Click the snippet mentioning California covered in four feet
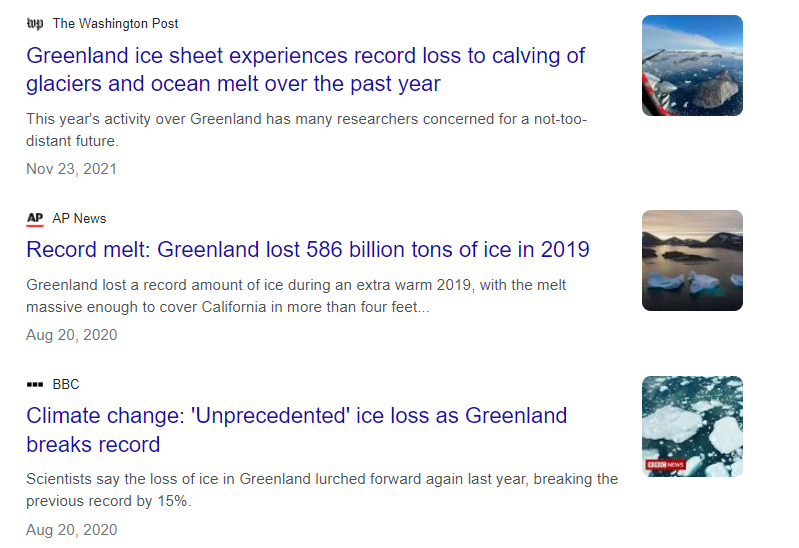The image size is (799, 548). (x=296, y=296)
